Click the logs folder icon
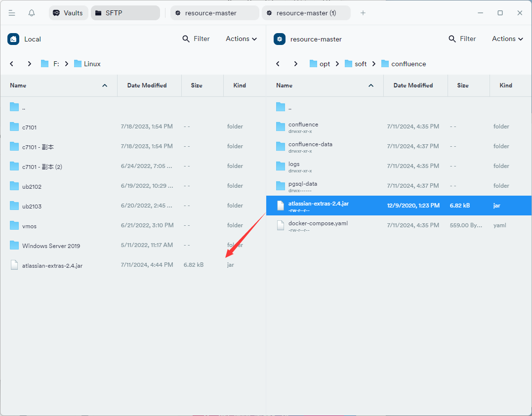The width and height of the screenshot is (532, 416). click(x=281, y=166)
